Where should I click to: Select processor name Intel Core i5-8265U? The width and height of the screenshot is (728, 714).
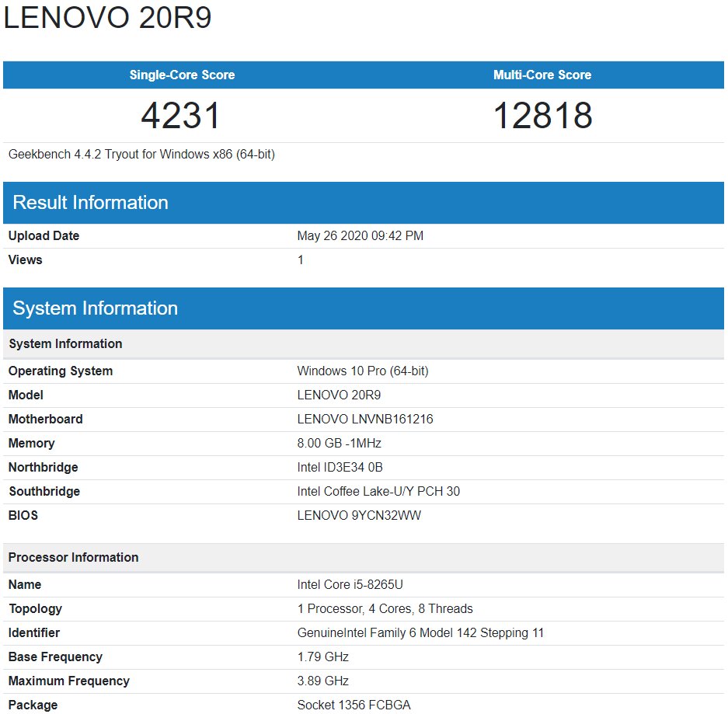coord(350,584)
